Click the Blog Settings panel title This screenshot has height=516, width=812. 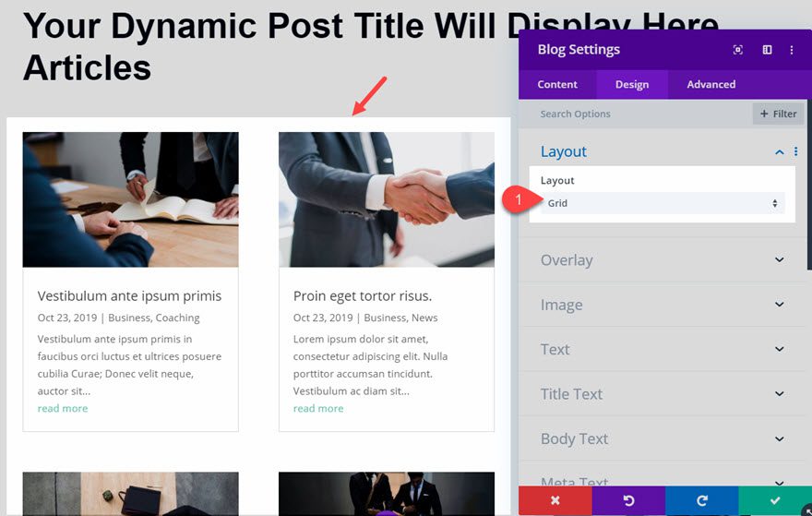579,50
